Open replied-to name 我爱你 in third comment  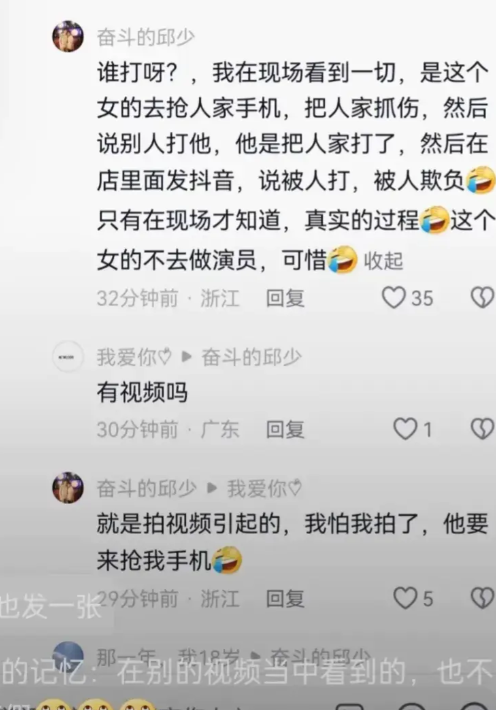[264, 488]
